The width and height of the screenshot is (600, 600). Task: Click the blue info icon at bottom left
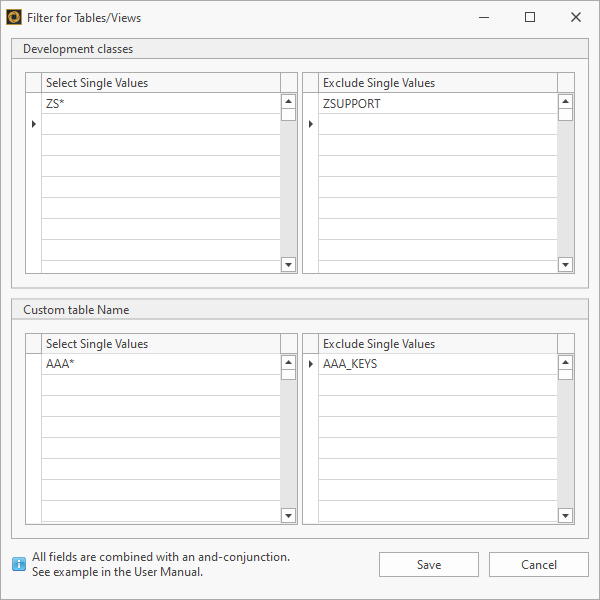[x=19, y=564]
